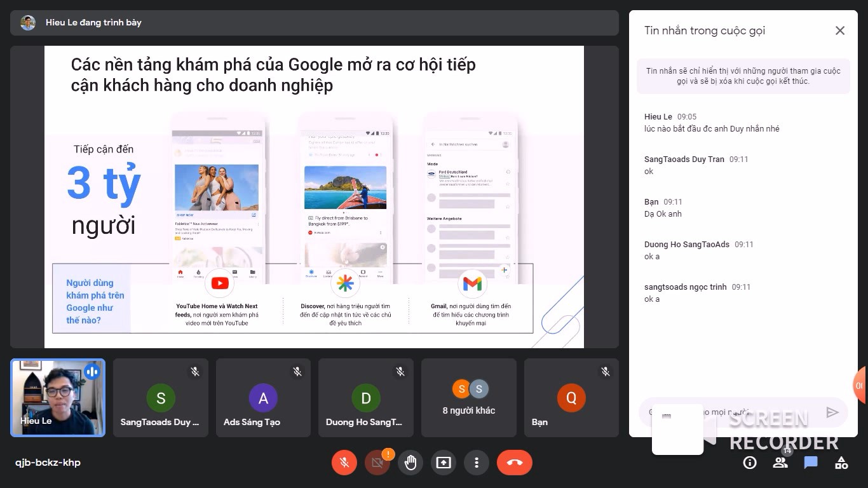Close the in-call messages panel
Screen dimensions: 868x488
(840, 30)
